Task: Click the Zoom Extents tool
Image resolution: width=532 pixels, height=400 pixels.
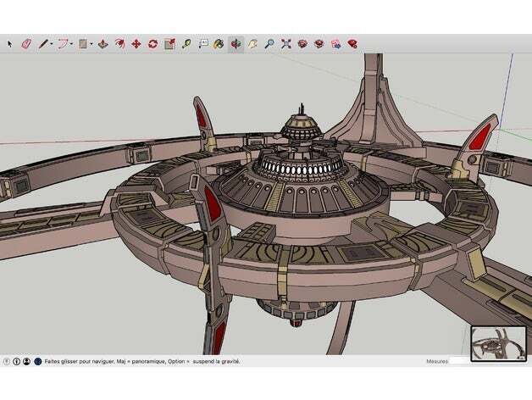Action: coord(286,44)
